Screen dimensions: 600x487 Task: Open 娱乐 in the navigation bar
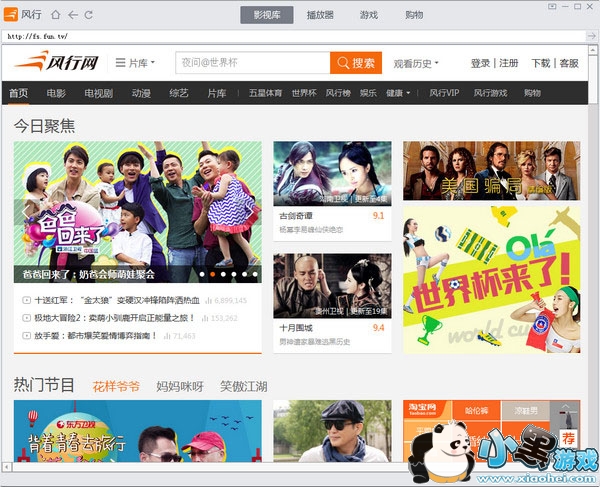368,93
